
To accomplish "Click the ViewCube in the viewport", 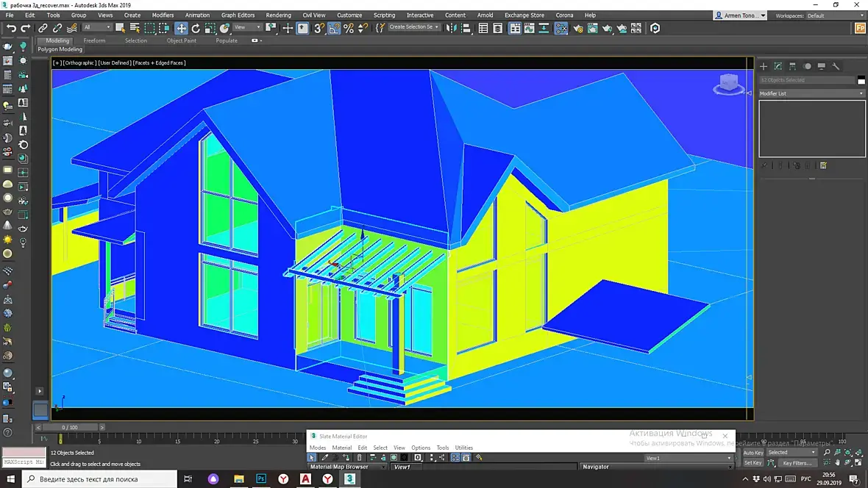I will 728,84.
